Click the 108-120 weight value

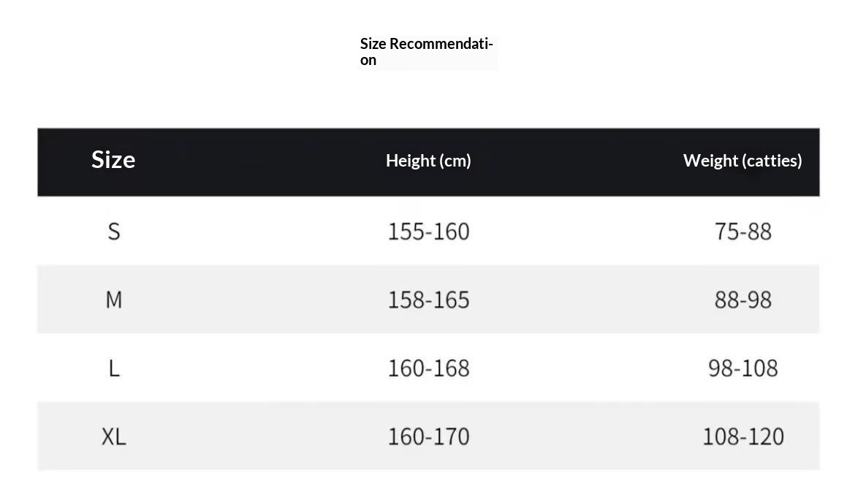click(x=742, y=437)
